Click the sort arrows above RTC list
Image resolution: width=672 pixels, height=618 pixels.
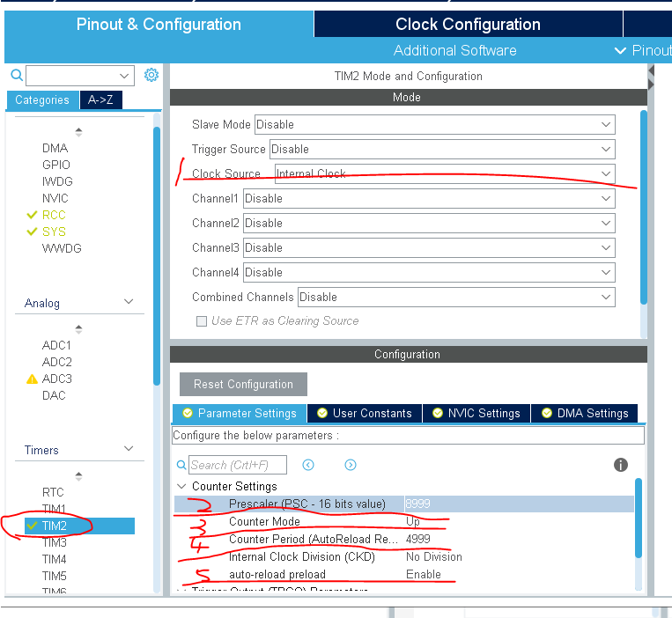tap(78, 475)
